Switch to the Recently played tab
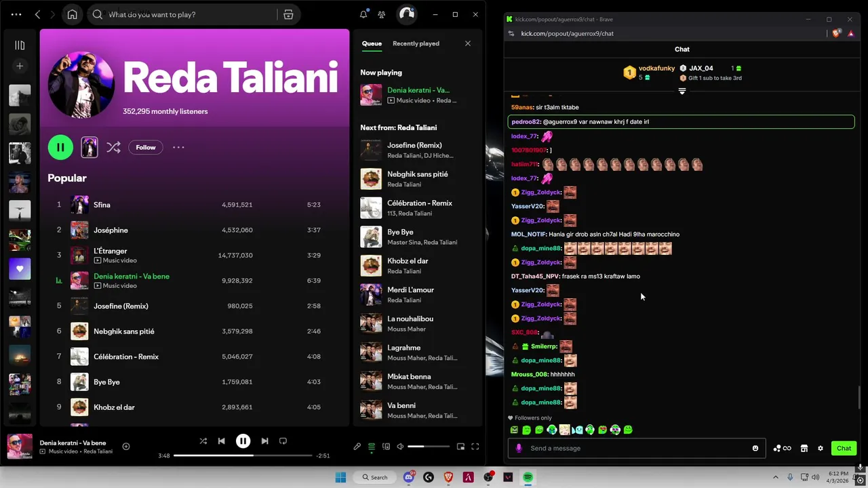This screenshot has height=488, width=868. 416,43
